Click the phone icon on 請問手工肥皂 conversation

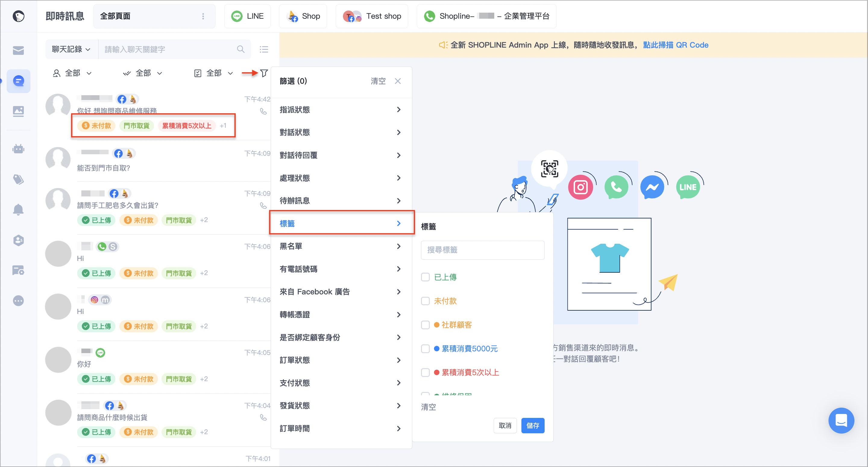pos(263,205)
